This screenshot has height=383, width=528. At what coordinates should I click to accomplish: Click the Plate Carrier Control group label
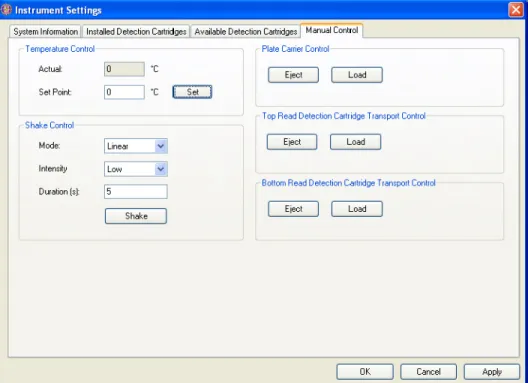tap(295, 49)
